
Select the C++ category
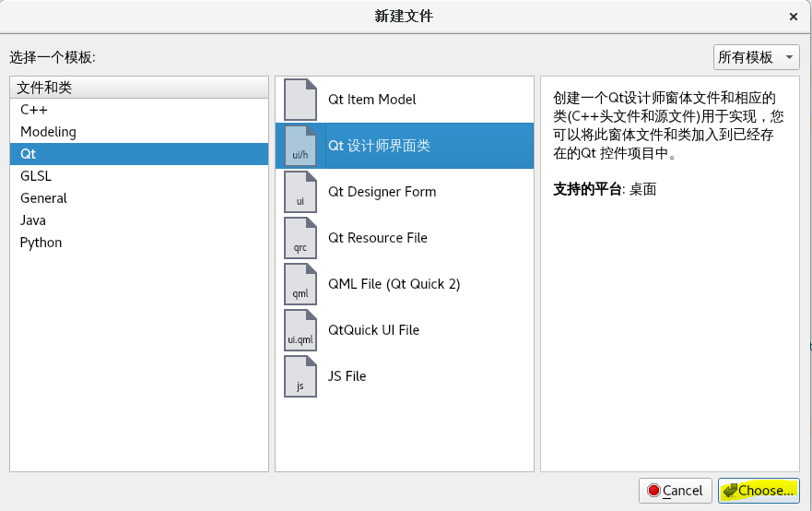click(139, 110)
